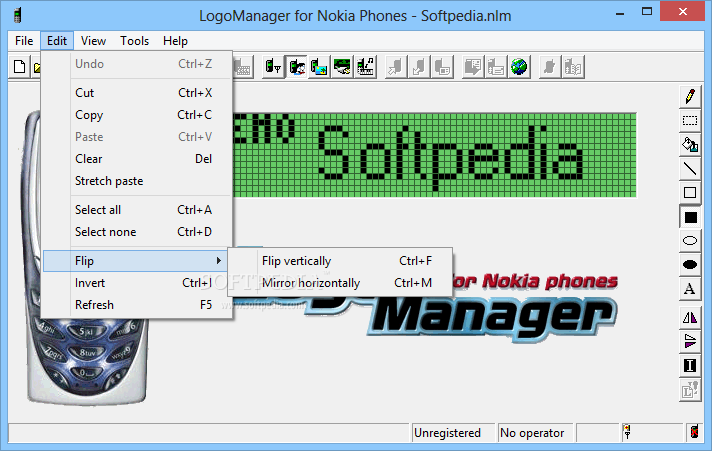Image resolution: width=712 pixels, height=451 pixels.
Task: Open the Tools menu
Action: tap(134, 41)
